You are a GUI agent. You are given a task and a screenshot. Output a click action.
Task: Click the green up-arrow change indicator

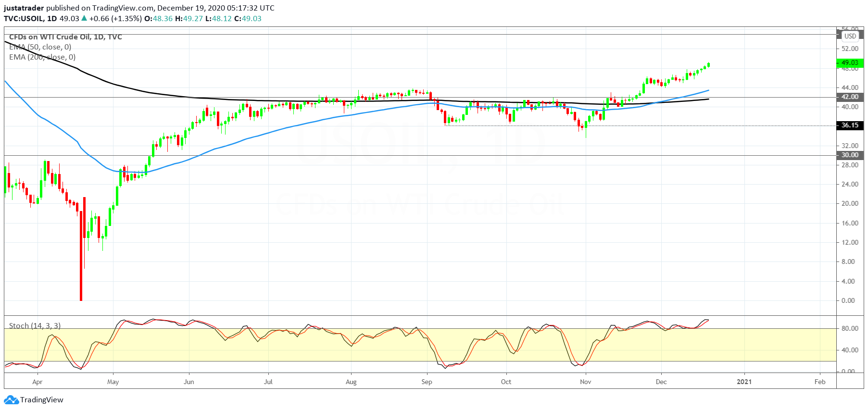84,18
